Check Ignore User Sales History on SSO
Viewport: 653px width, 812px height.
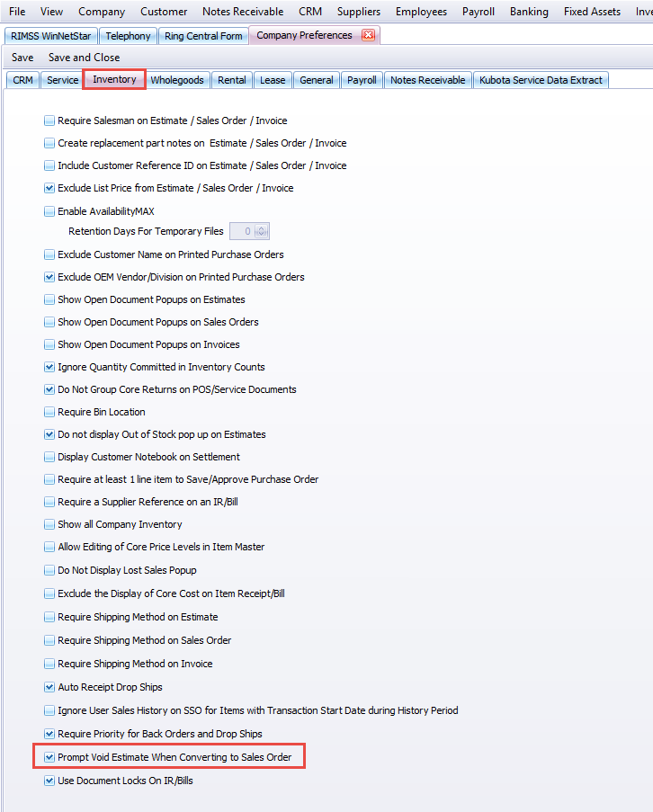click(x=49, y=710)
